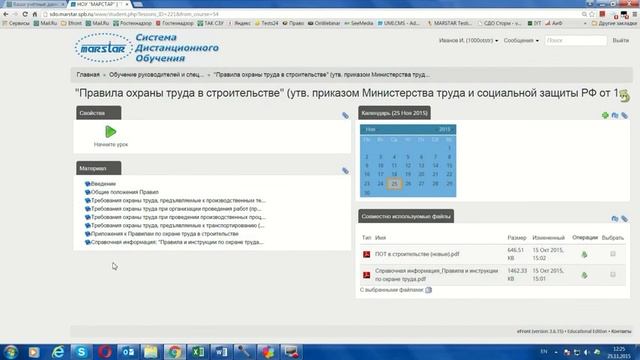Open the Сообщения dropdown menu
The image size is (640, 360).
pos(521,40)
